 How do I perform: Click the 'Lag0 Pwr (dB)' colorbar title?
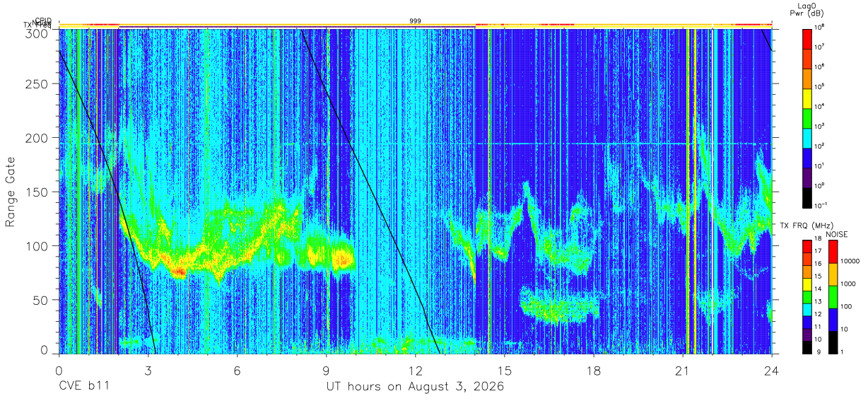click(808, 8)
